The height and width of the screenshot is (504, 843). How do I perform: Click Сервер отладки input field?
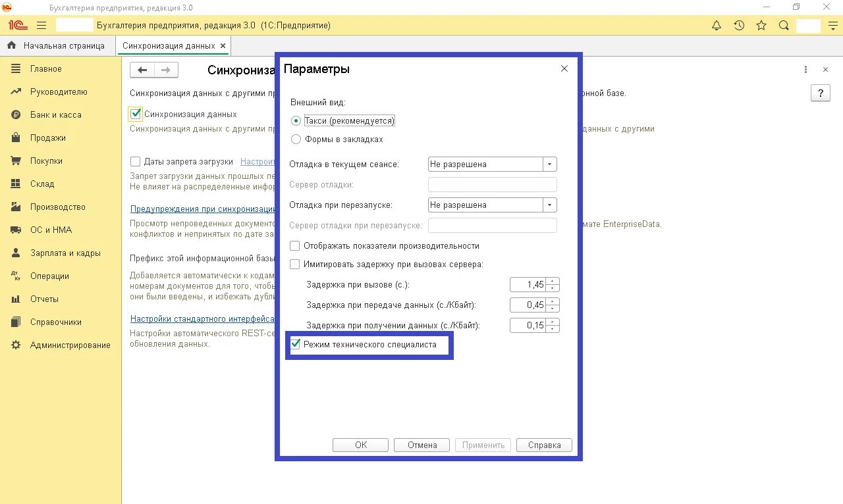[493, 185]
